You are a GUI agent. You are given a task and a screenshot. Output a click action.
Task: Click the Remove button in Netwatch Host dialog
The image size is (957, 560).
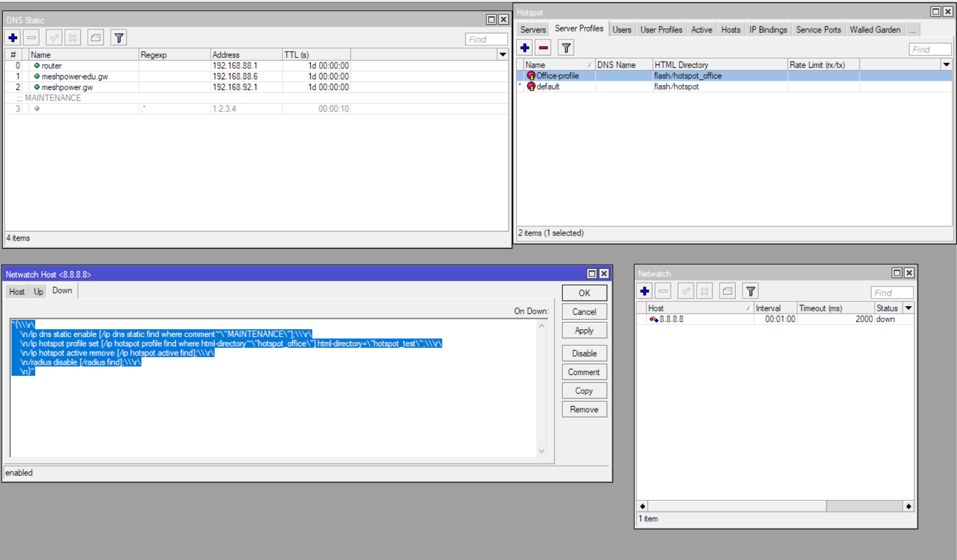click(584, 410)
